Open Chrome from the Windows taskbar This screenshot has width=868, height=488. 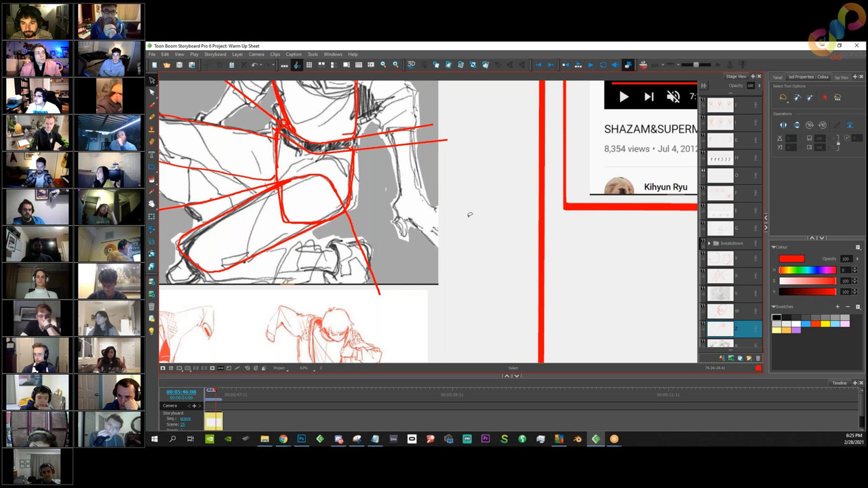[x=283, y=439]
